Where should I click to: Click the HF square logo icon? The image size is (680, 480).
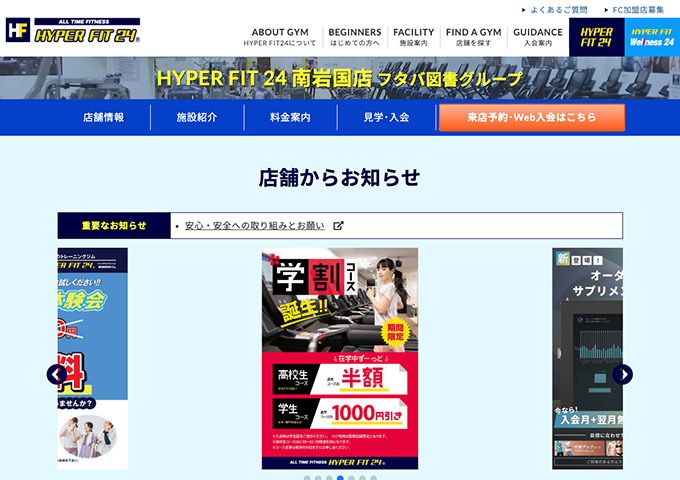(18, 30)
